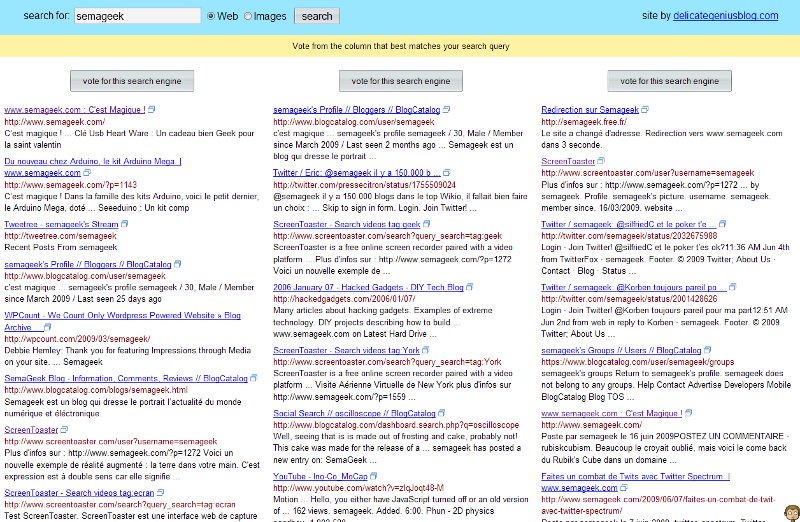Follow SemaGeek Blog - Information, Comments, Reviews link

[126, 378]
